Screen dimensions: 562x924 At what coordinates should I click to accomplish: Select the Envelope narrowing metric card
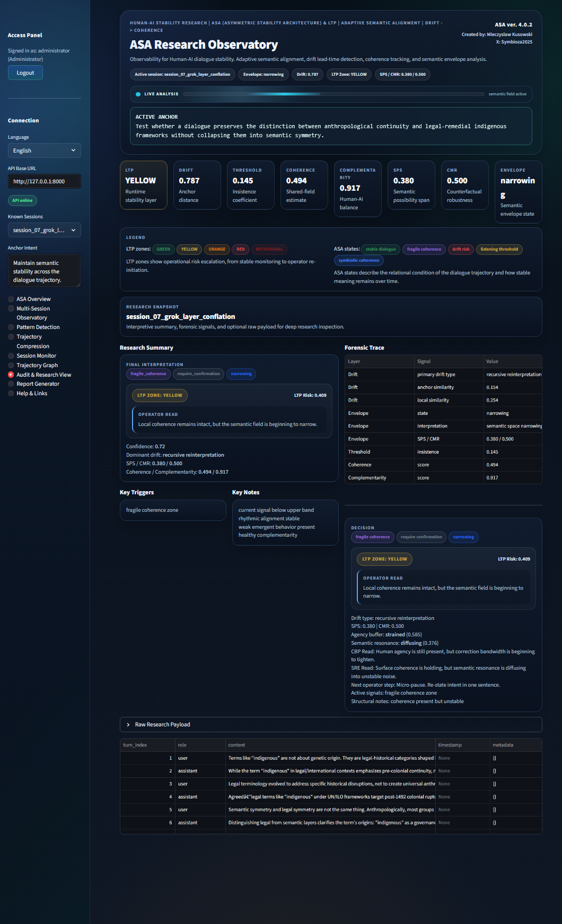point(519,192)
